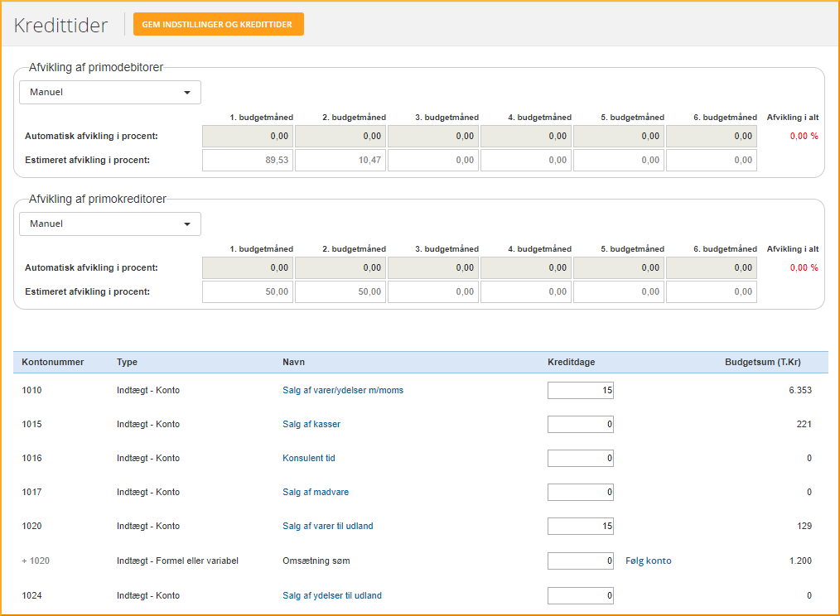The width and height of the screenshot is (840, 616).
Task: Click kreditor estimated field for 1. budgetmåned
Action: [x=248, y=291]
